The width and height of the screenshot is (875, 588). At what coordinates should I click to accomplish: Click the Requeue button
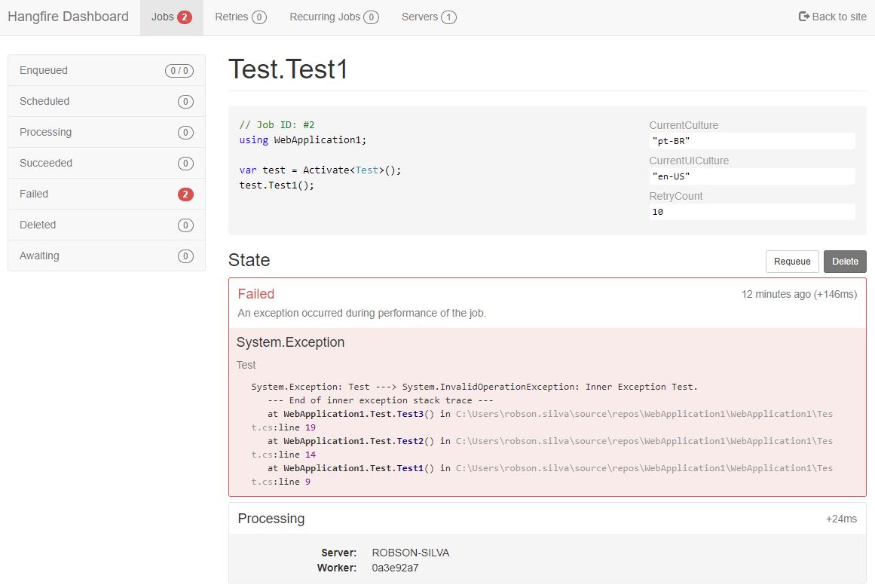point(792,262)
